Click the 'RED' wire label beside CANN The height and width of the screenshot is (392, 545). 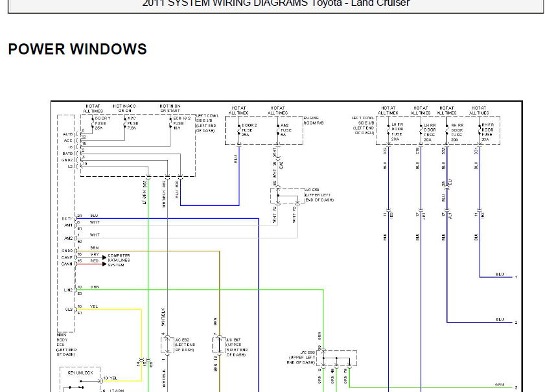[95, 260]
